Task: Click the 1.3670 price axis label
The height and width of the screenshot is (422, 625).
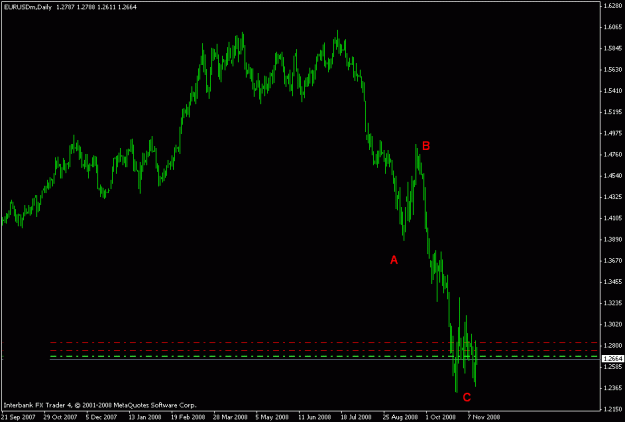Action: (613, 261)
